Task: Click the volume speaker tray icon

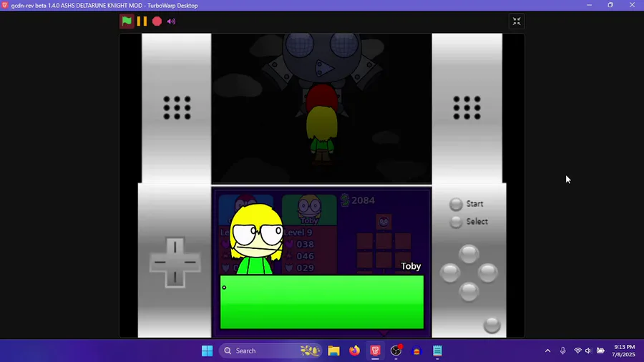Action: point(588,351)
